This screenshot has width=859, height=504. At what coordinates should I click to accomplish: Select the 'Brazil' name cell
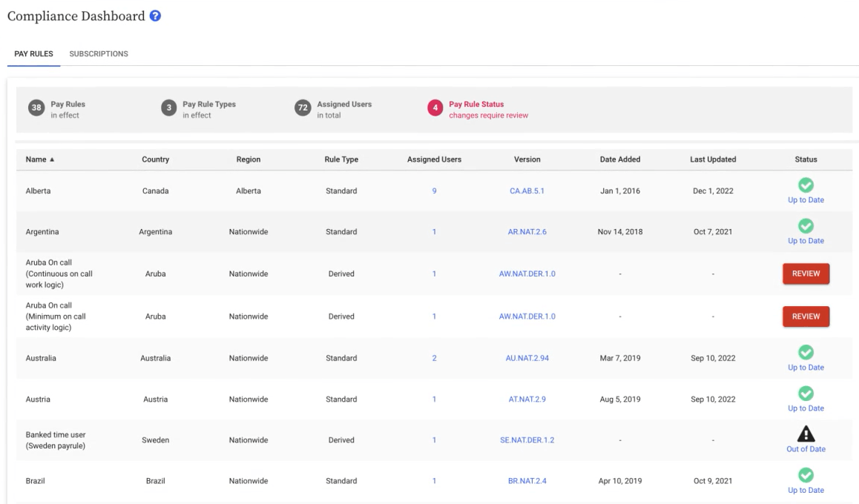[35, 481]
